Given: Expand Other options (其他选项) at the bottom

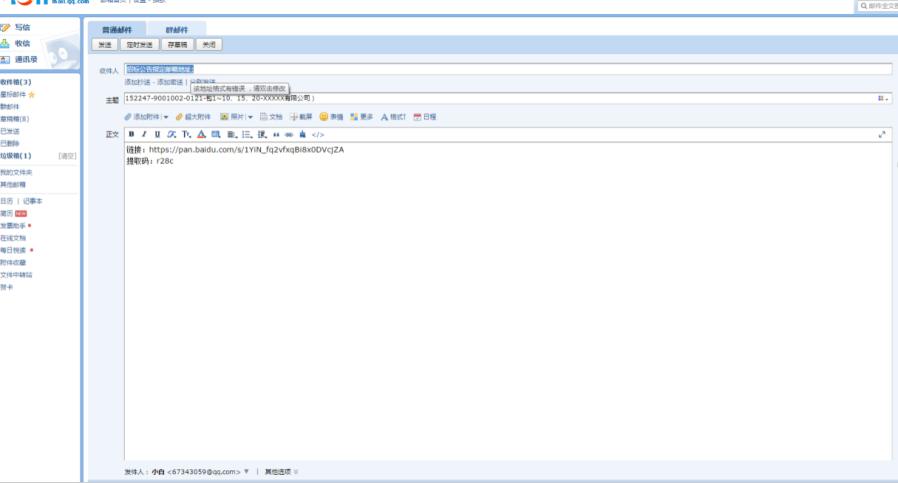Looking at the screenshot, I should (x=281, y=472).
